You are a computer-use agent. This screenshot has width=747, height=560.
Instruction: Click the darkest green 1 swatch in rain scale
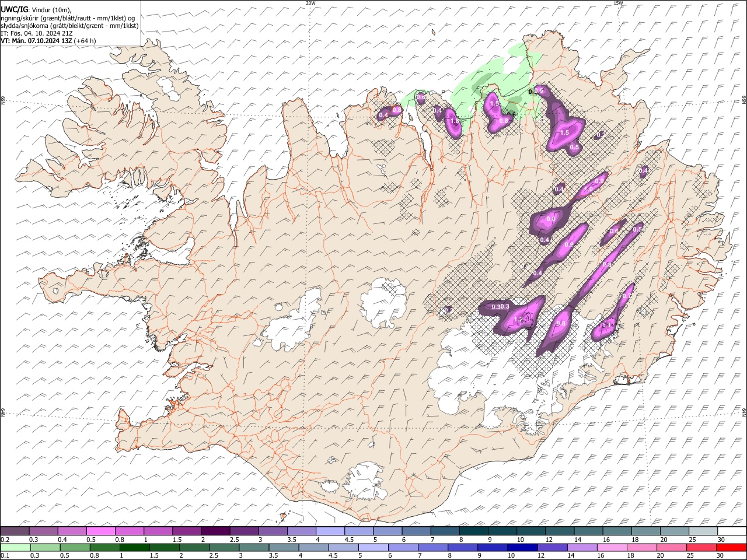pyautogui.click(x=135, y=547)
